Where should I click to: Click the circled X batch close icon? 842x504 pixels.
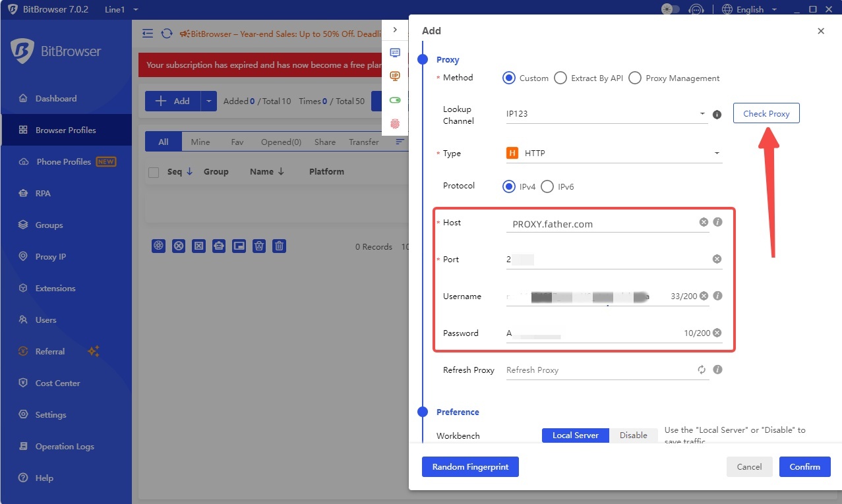pos(179,246)
